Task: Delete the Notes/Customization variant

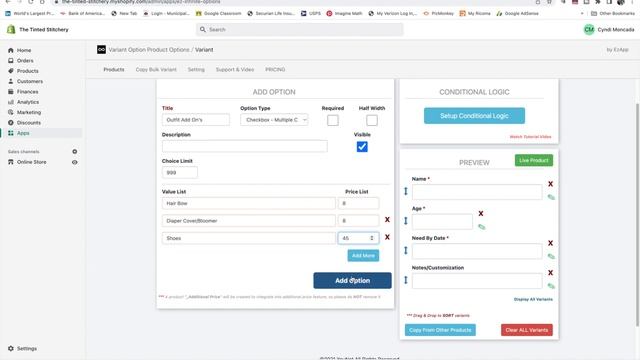Action: tap(551, 273)
